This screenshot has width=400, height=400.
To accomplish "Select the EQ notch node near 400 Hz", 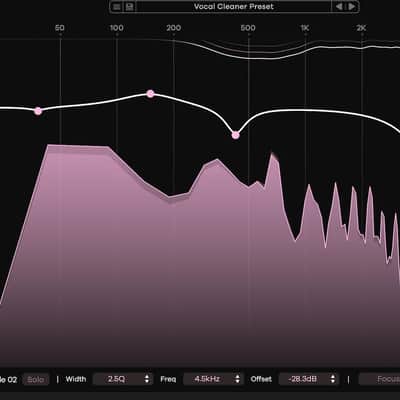I will (x=236, y=135).
